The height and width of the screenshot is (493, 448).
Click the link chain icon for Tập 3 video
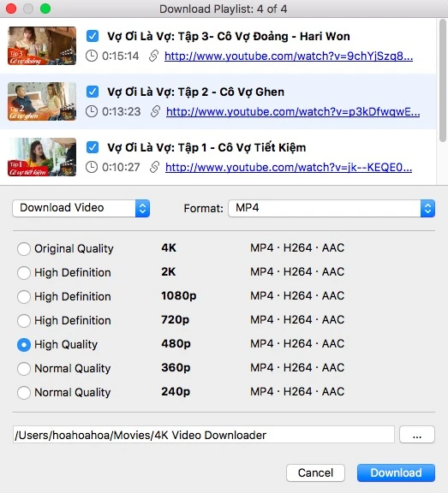(x=153, y=56)
